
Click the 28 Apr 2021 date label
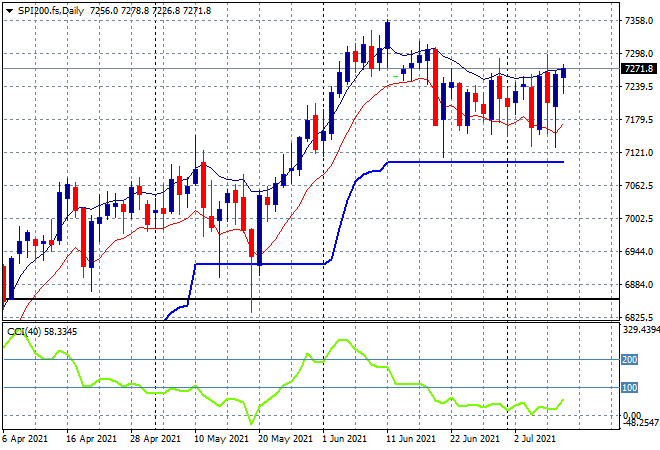(155, 439)
